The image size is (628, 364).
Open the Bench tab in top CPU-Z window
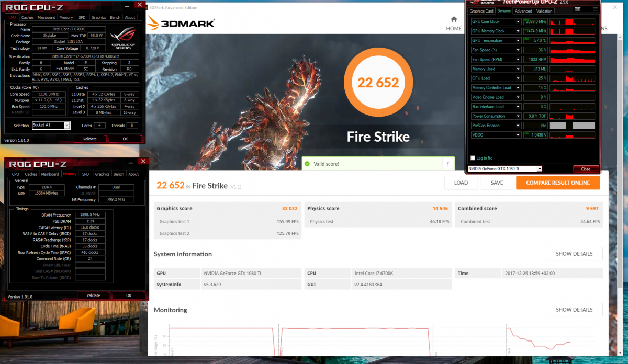coord(115,17)
